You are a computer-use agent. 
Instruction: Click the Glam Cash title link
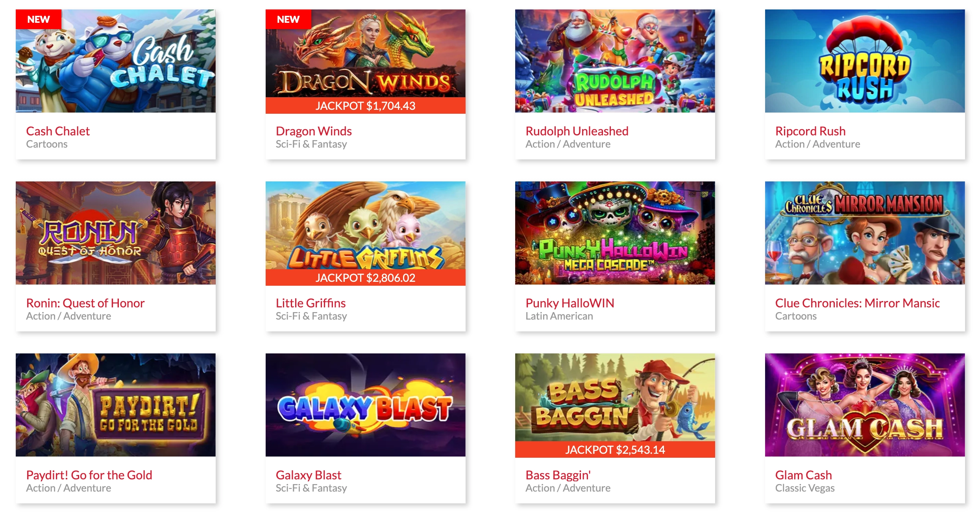(x=803, y=475)
